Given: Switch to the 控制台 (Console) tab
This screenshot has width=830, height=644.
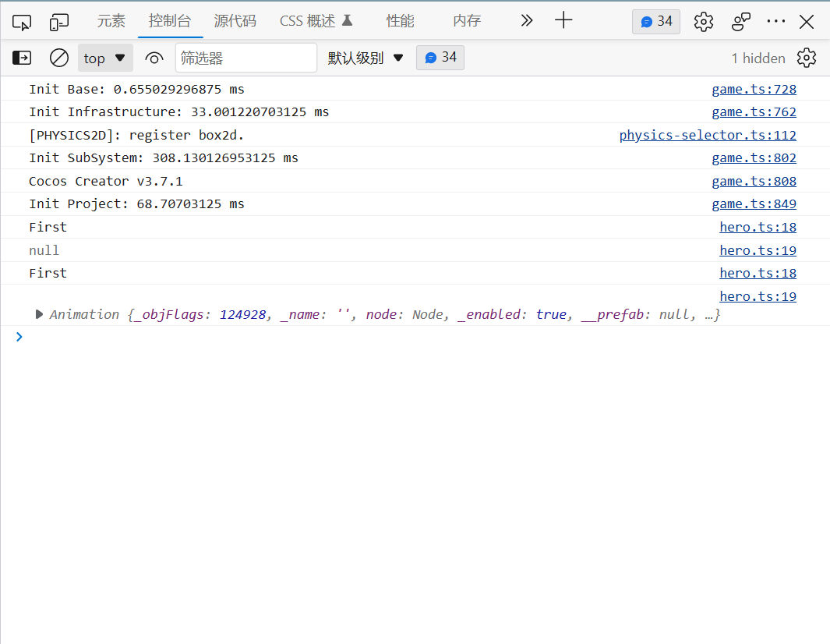Looking at the screenshot, I should (170, 21).
